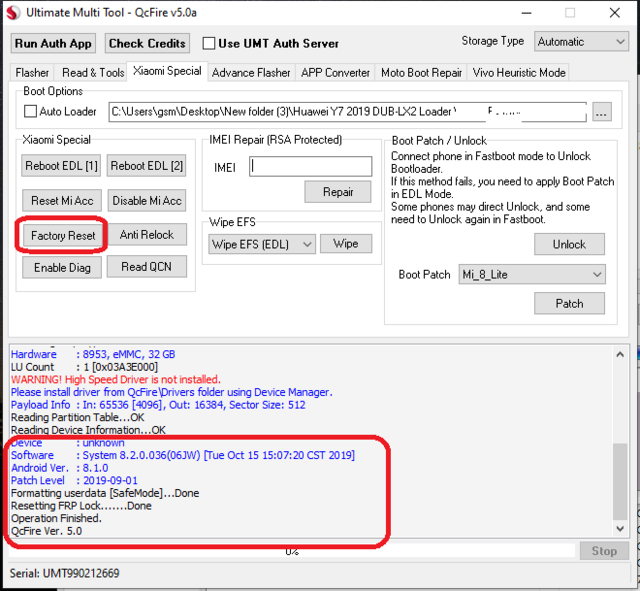Click Reset Mi Acc button

pyautogui.click(x=62, y=200)
